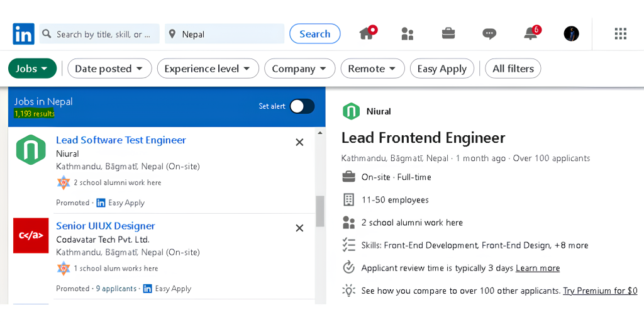The height and width of the screenshot is (322, 644).
Task: Open All filters panel
Action: point(513,69)
